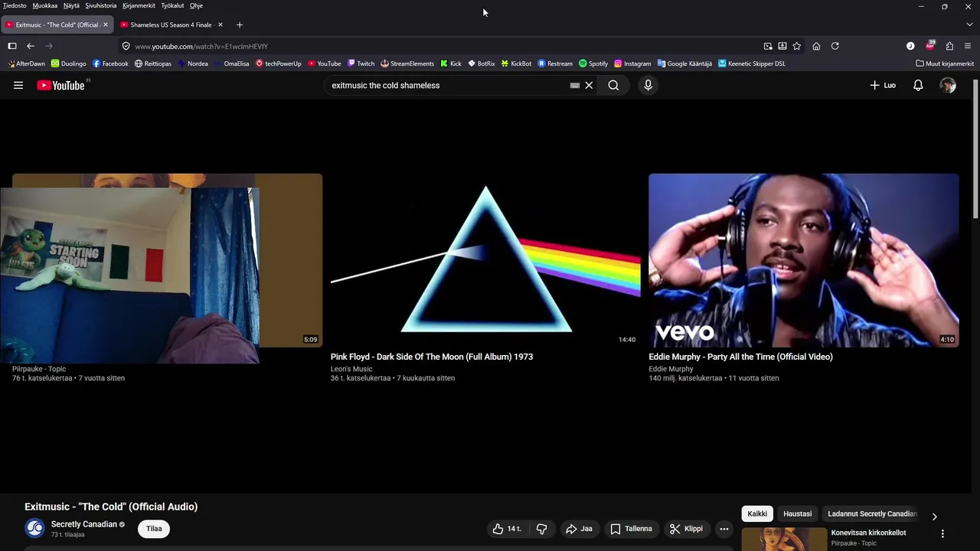980x551 pixels.
Task: Open the Duolingo bookmark
Action: 69,64
